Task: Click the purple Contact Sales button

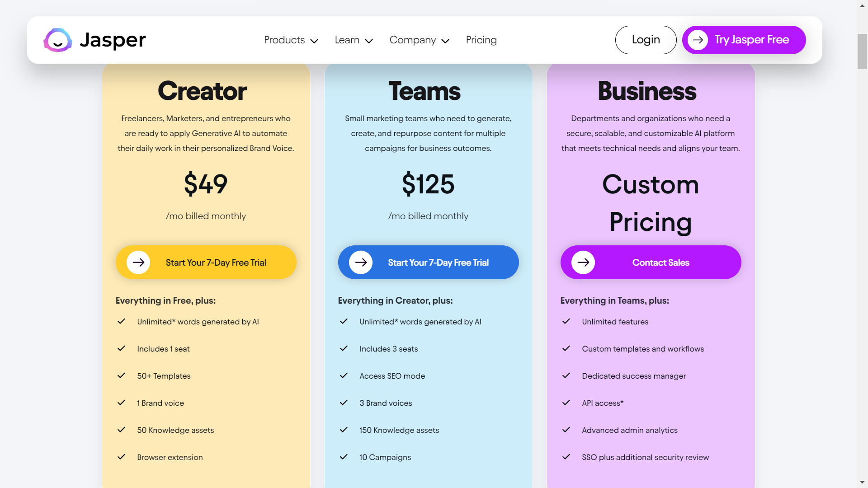Action: click(660, 263)
